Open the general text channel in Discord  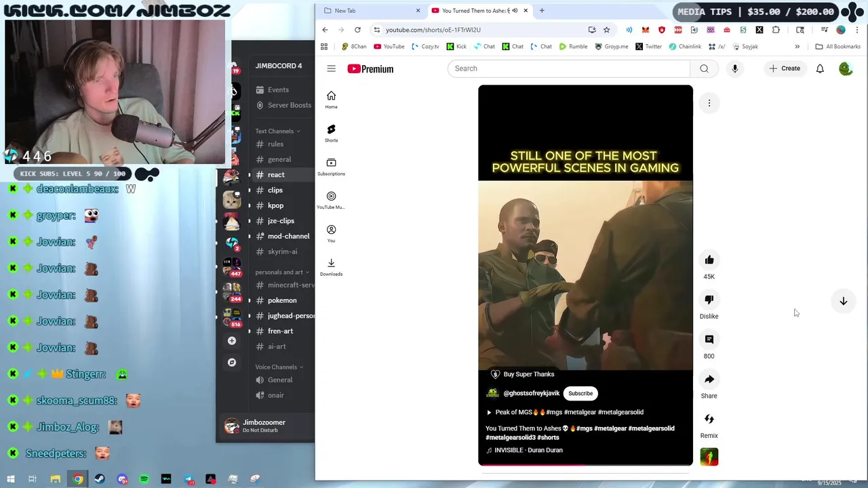pos(279,159)
